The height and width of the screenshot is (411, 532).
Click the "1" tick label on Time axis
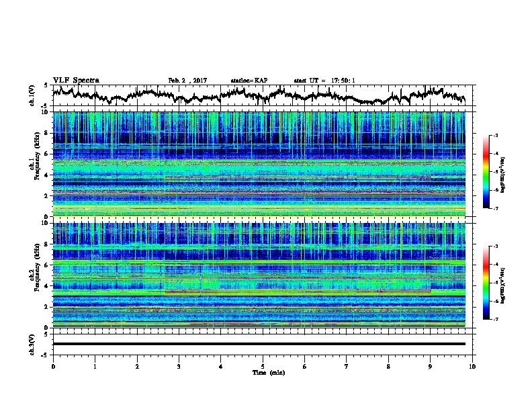(x=95, y=367)
